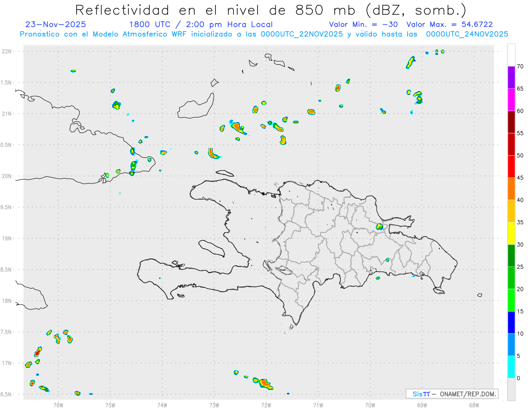Pick the bright yellow 30–35 dBZ color bar segment

tap(511, 233)
